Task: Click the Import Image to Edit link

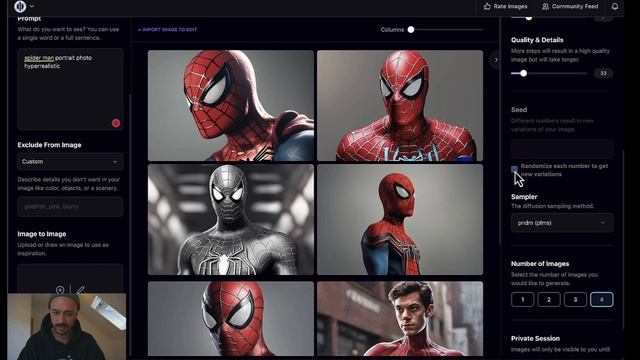Action: (167, 29)
